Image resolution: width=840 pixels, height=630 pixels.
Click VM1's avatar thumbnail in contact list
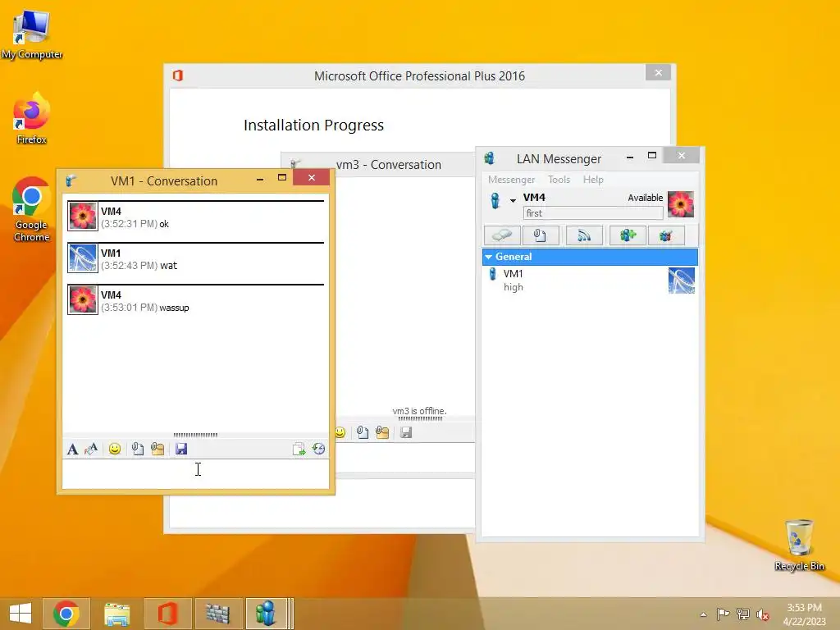682,281
